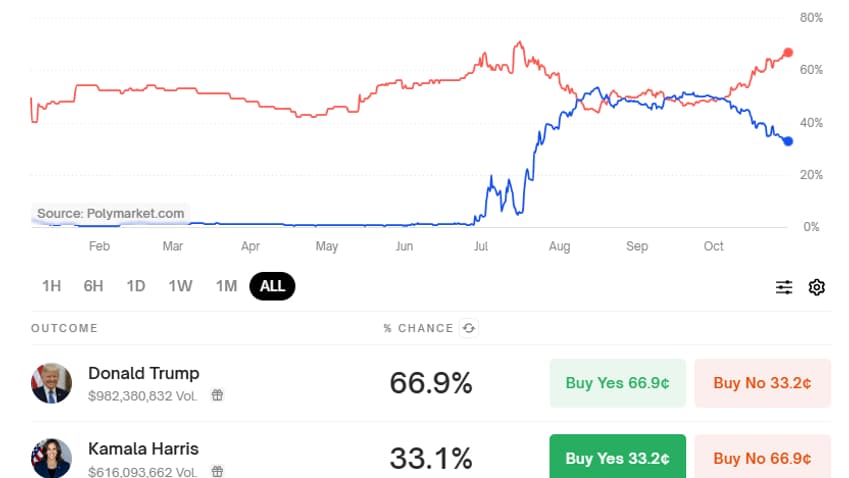Select the 6H time range

pos(93,286)
